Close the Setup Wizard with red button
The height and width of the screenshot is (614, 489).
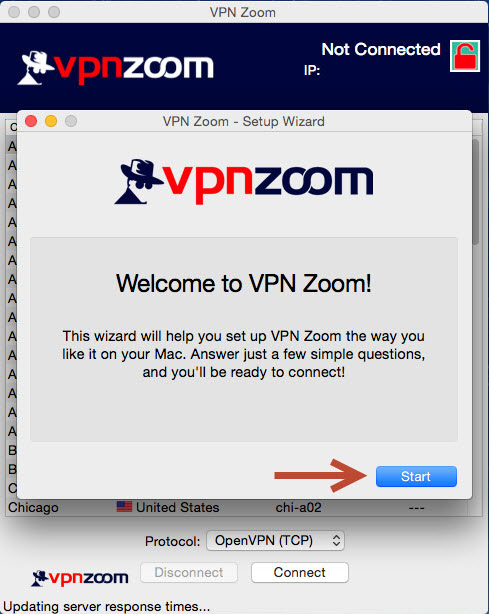click(x=31, y=121)
